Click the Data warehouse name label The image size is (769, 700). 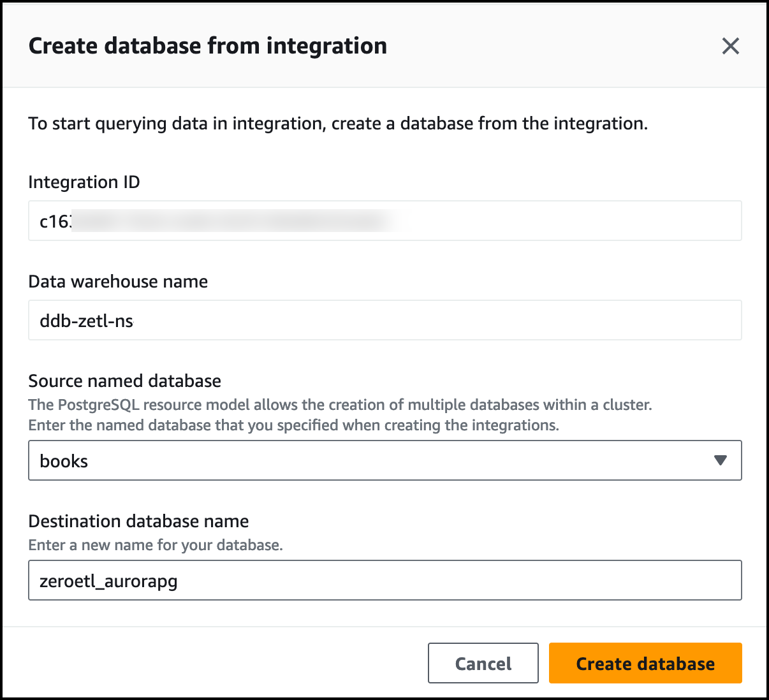(x=118, y=282)
